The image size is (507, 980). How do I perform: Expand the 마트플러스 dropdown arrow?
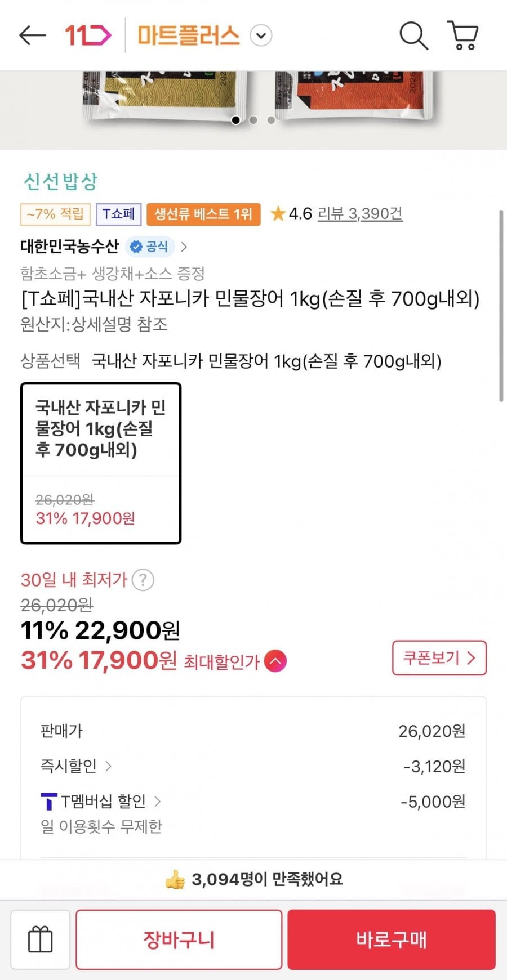pos(261,35)
